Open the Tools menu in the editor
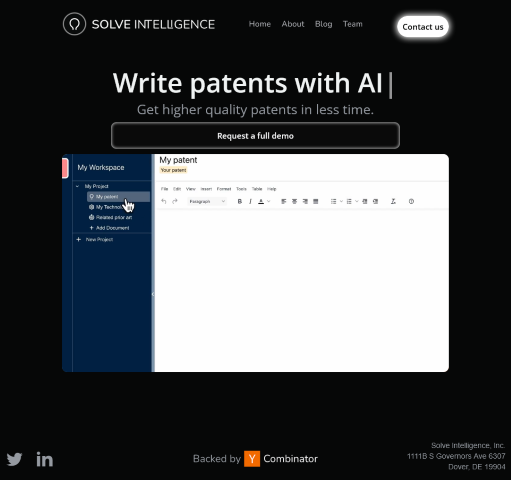The image size is (511, 480). pyautogui.click(x=241, y=189)
